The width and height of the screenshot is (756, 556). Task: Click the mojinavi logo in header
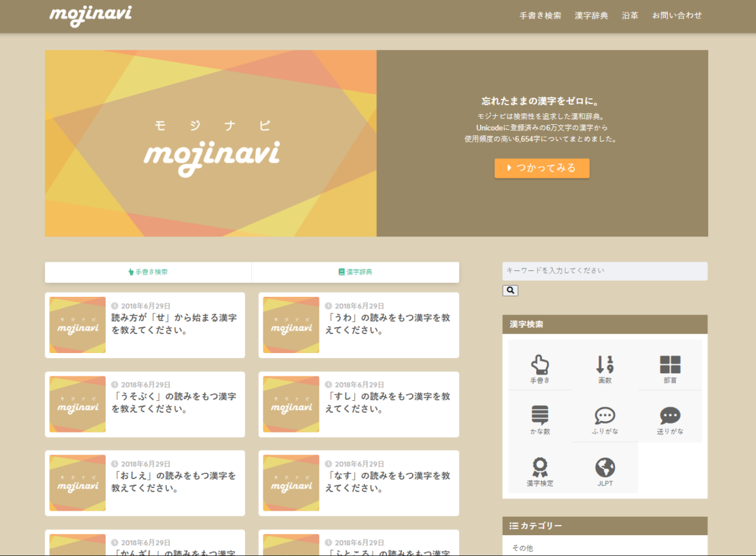click(91, 15)
